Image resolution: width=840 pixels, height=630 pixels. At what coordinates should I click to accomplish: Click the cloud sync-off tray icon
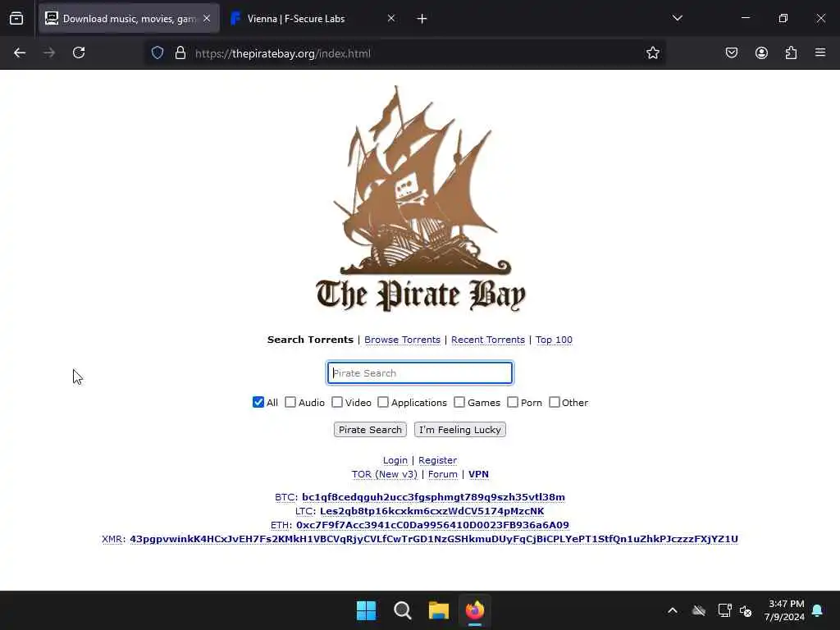699,610
